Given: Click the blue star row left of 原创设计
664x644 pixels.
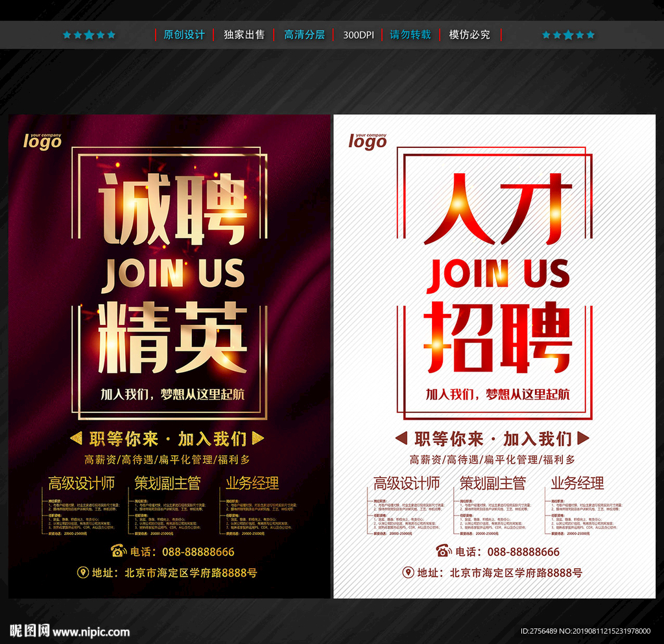Looking at the screenshot, I should point(89,35).
